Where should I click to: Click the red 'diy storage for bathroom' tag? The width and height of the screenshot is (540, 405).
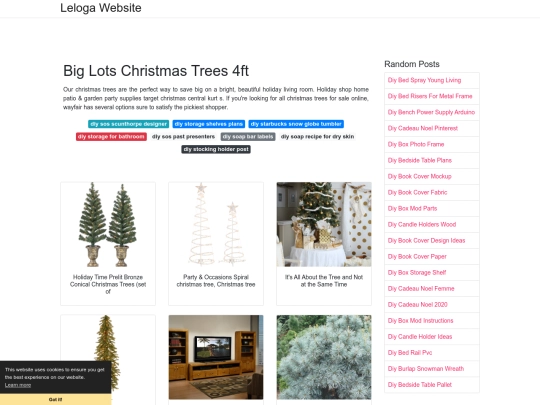tap(111, 137)
